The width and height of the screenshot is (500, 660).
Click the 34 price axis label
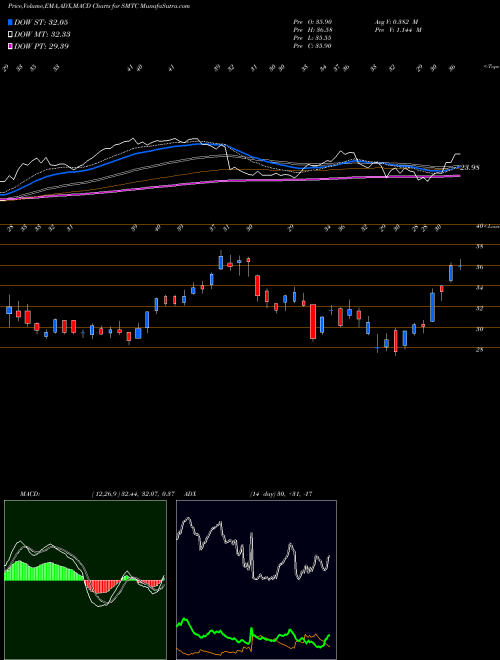[479, 288]
